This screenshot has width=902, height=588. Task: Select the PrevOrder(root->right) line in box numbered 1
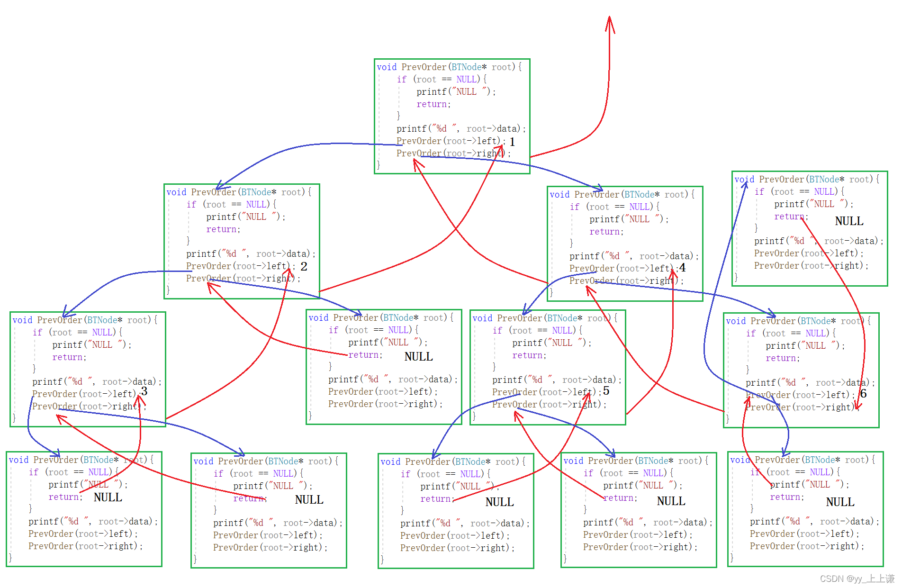point(454,154)
